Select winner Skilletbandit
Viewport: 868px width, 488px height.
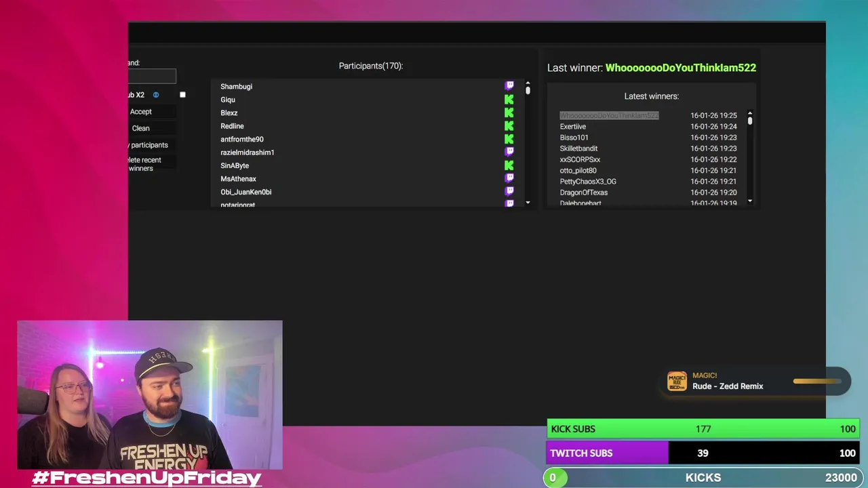578,148
